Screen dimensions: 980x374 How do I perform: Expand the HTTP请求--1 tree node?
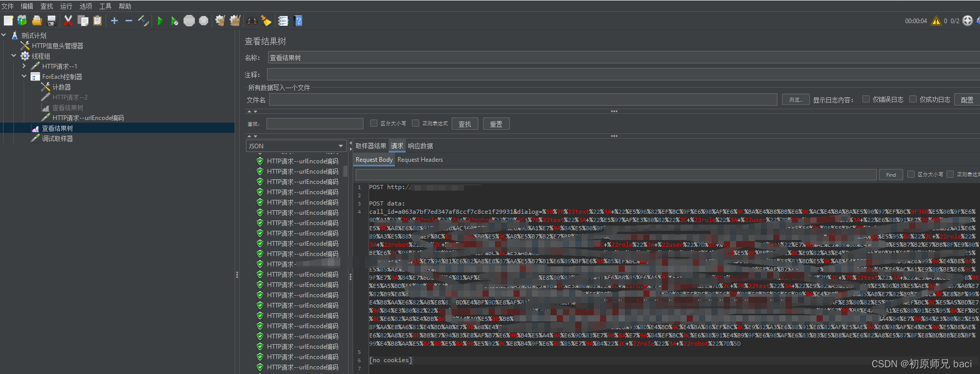pyautogui.click(x=24, y=66)
